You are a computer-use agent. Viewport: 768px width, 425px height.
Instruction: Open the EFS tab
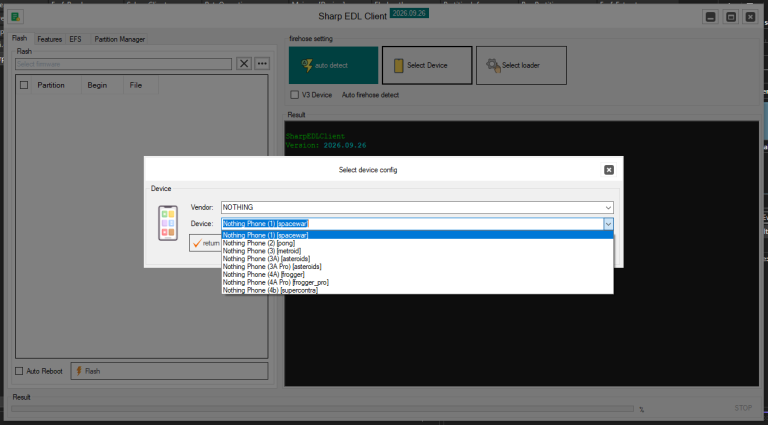[x=75, y=39]
